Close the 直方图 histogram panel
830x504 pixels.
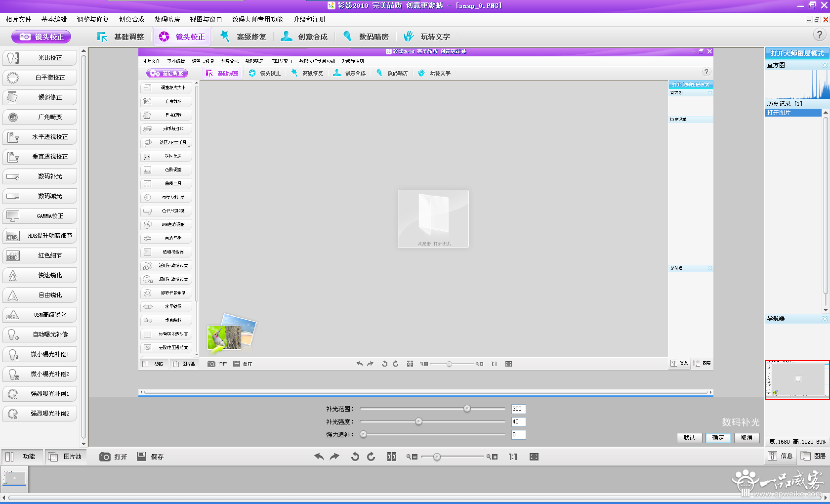[825, 65]
